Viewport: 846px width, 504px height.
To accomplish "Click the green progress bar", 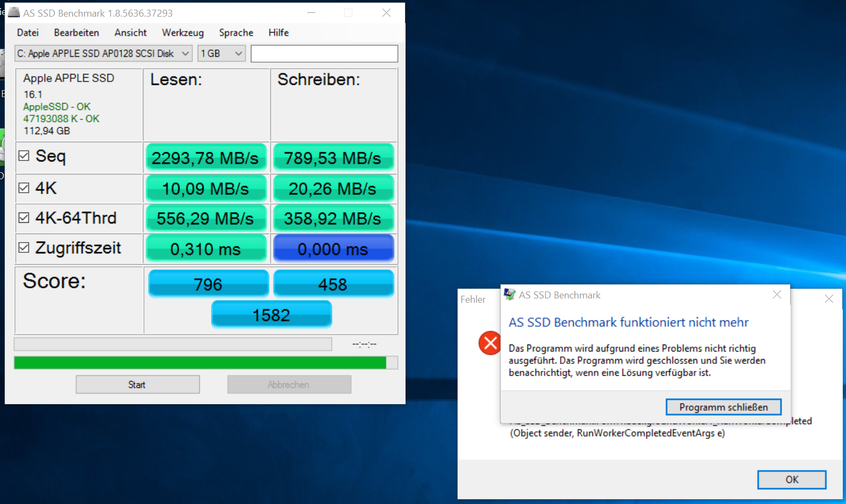I will click(200, 363).
